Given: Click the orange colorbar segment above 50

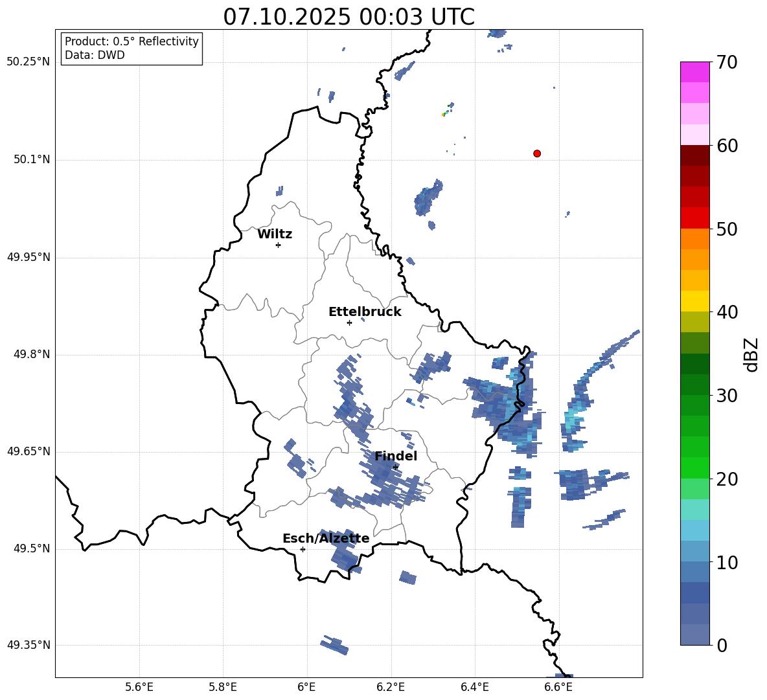Looking at the screenshot, I should (694, 238).
